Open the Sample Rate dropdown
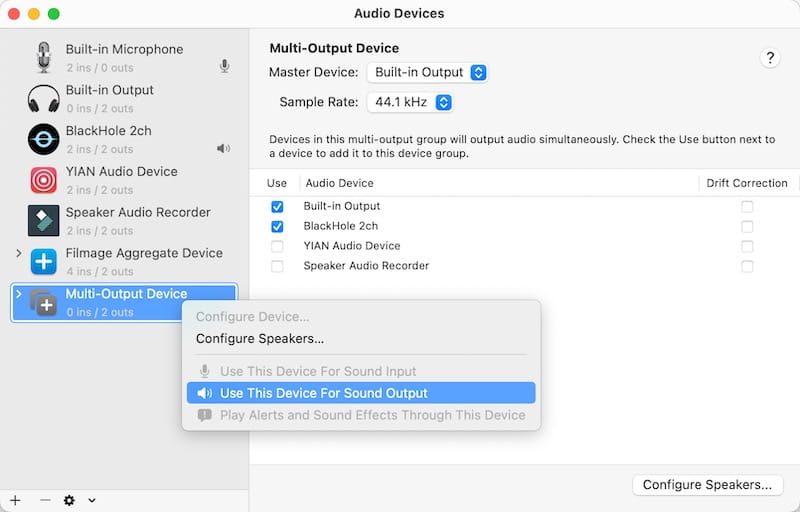Image resolution: width=800 pixels, height=512 pixels. click(x=410, y=102)
